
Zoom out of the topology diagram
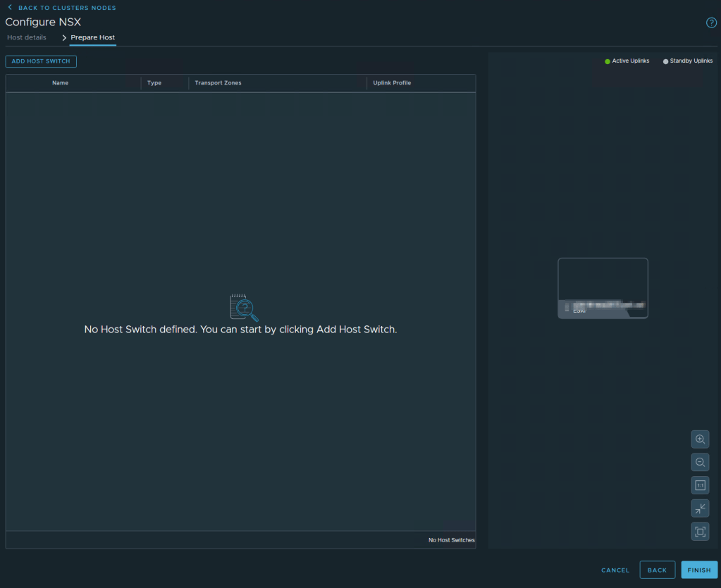700,463
